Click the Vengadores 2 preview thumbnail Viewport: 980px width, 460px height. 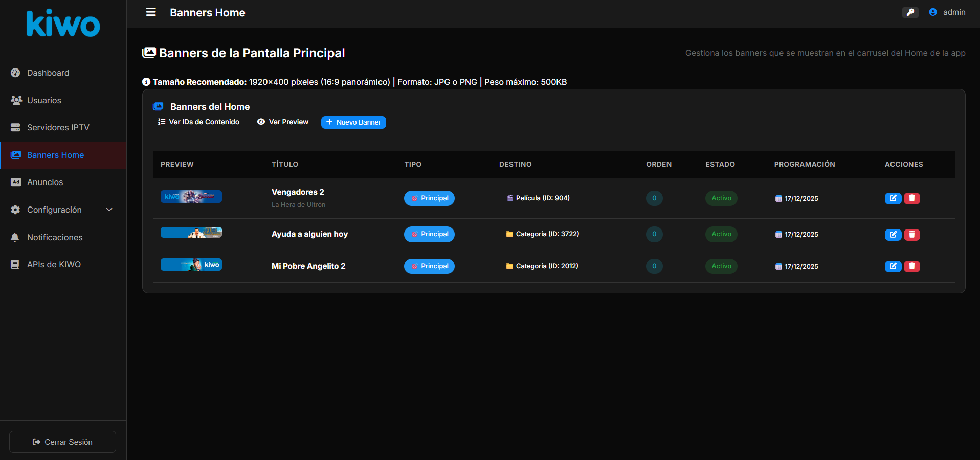point(191,197)
